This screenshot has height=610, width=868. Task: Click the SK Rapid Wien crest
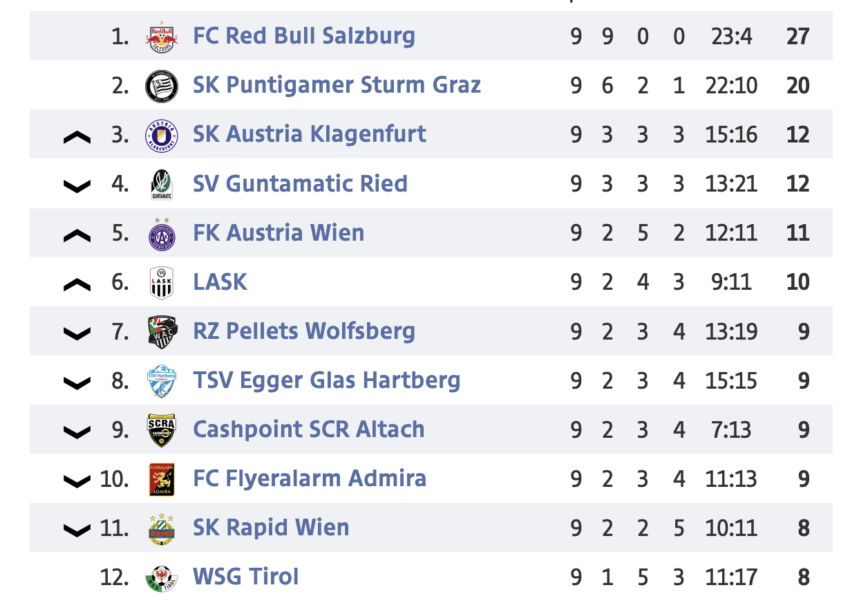[162, 528]
